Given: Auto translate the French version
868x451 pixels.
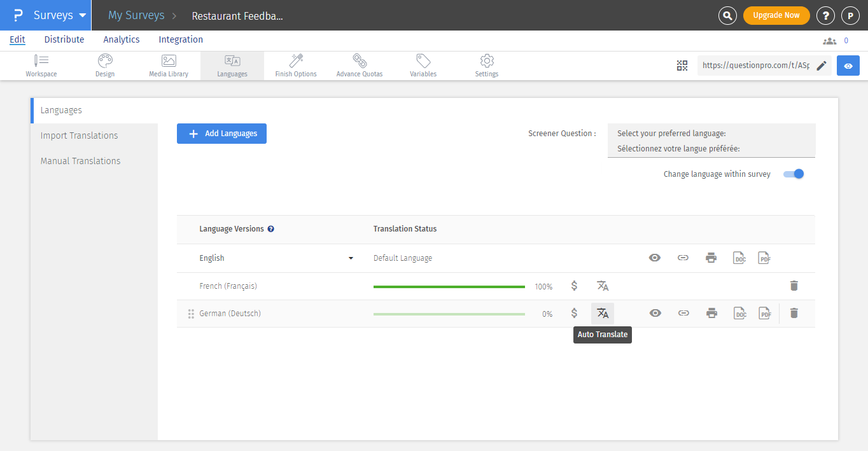Looking at the screenshot, I should pyautogui.click(x=603, y=286).
